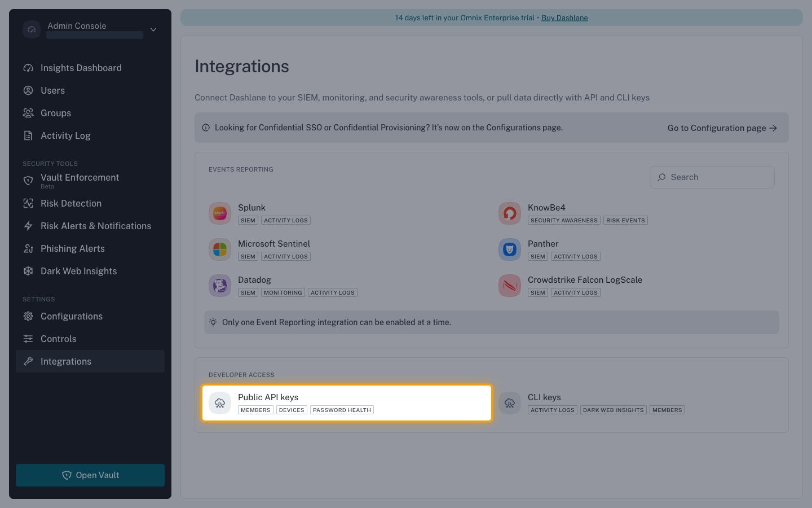Click the MONITORING tag under Datadog
Screen dimensions: 812x508
pos(283,292)
